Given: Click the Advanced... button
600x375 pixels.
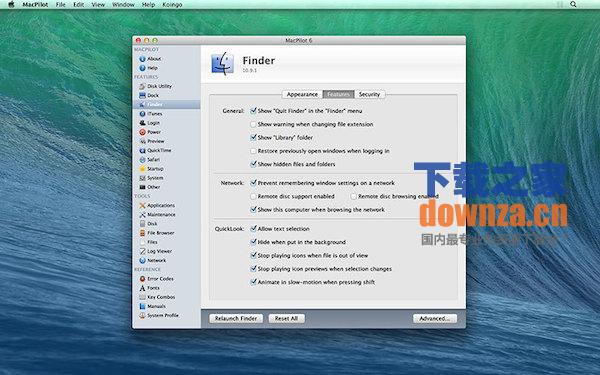Looking at the screenshot, I should 435,318.
